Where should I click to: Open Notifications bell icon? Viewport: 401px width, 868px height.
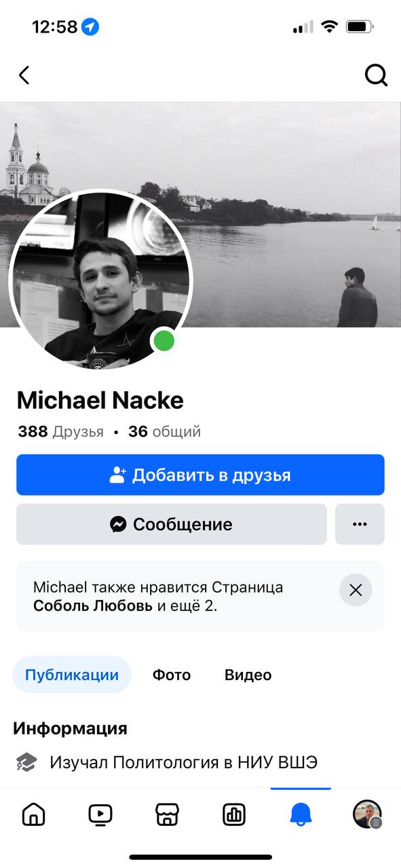[301, 814]
